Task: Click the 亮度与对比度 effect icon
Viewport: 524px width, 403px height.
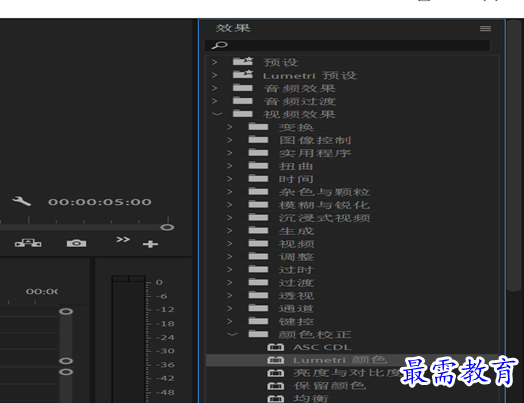Action: 275,373
